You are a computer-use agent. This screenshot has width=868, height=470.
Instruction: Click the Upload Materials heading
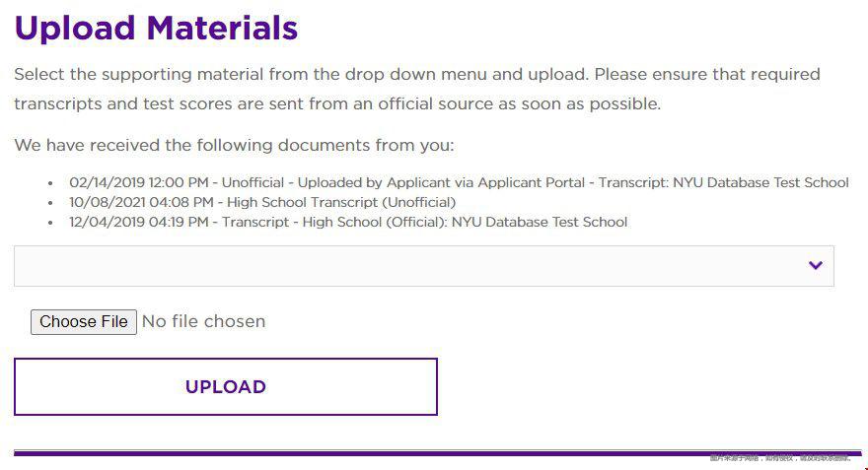(156, 28)
